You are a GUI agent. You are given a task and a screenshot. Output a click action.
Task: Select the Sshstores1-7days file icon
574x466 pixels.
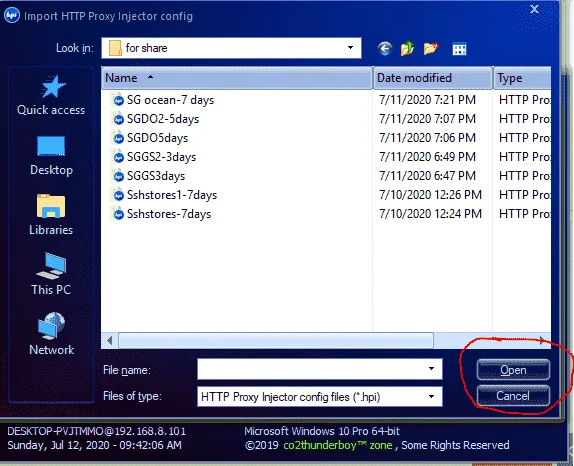[118, 195]
